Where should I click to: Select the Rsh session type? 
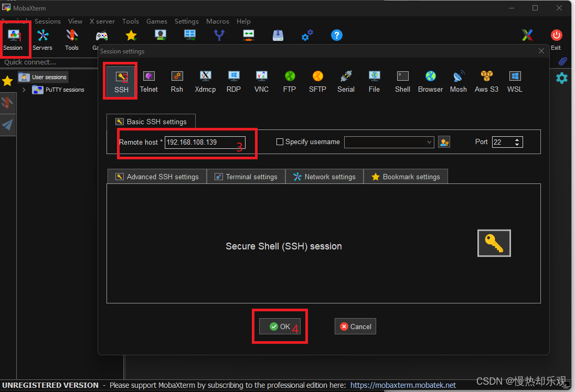(177, 82)
